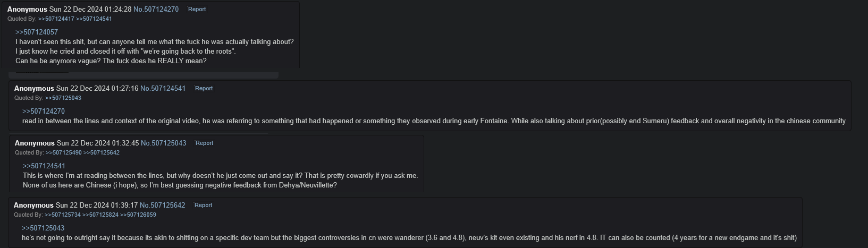Follow quoted-by link >>507124417

(x=56, y=19)
